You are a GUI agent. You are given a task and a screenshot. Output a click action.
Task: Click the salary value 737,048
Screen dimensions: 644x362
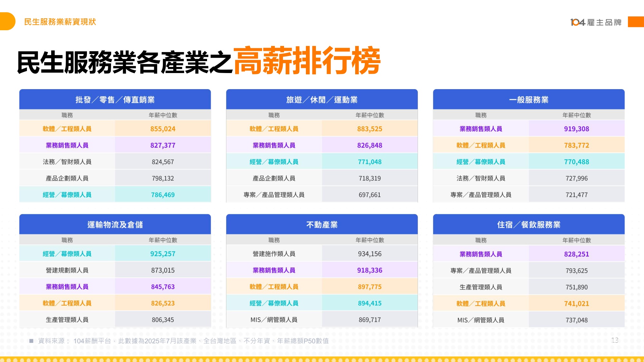tap(577, 320)
